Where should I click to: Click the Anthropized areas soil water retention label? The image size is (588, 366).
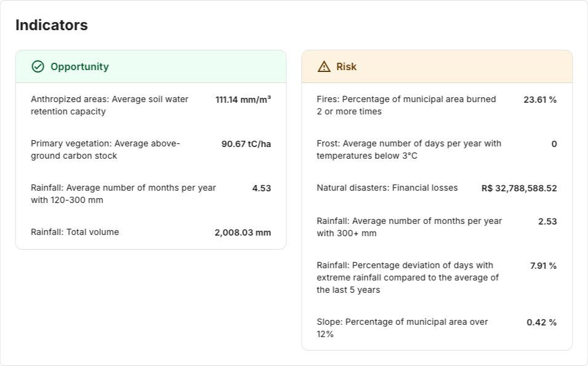(110, 105)
